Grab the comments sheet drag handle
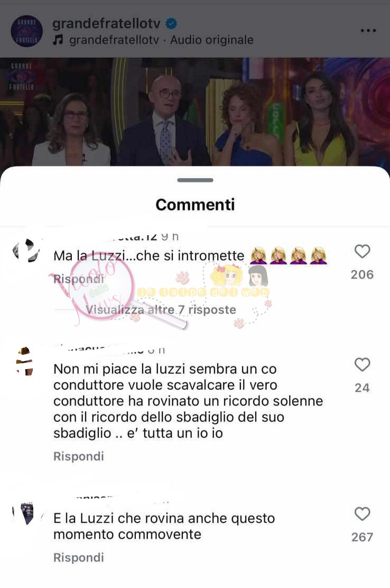The width and height of the screenshot is (390, 588). 195,180
